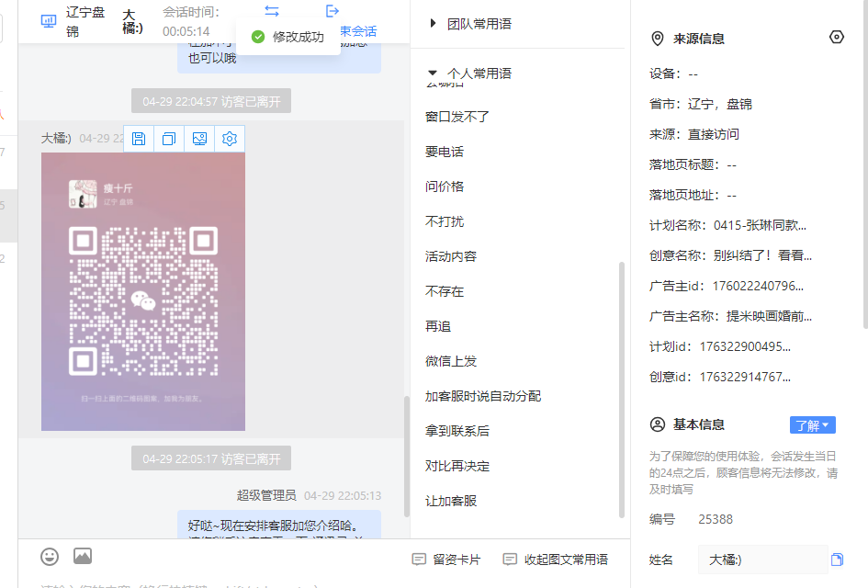Select the 窗口发不了 quick phrase

click(x=457, y=117)
